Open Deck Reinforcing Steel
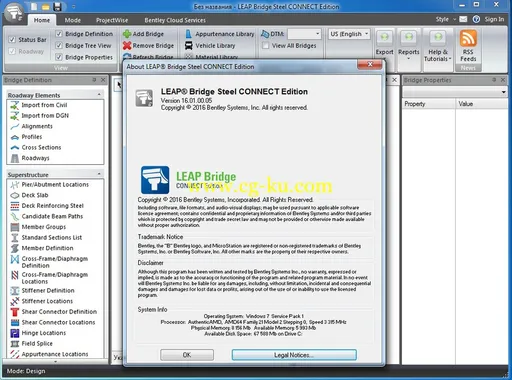 click(52, 206)
